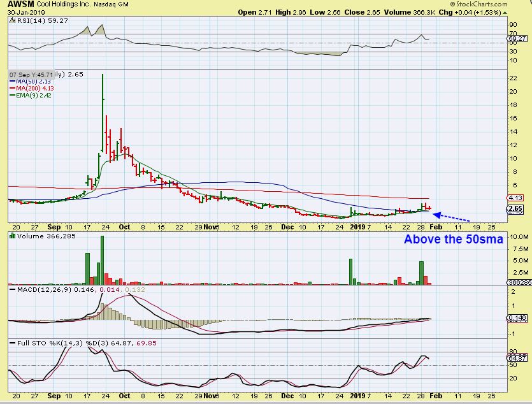This screenshot has height=404, width=532.
Task: Click the tallest green volume bar in September
Action: point(102,260)
